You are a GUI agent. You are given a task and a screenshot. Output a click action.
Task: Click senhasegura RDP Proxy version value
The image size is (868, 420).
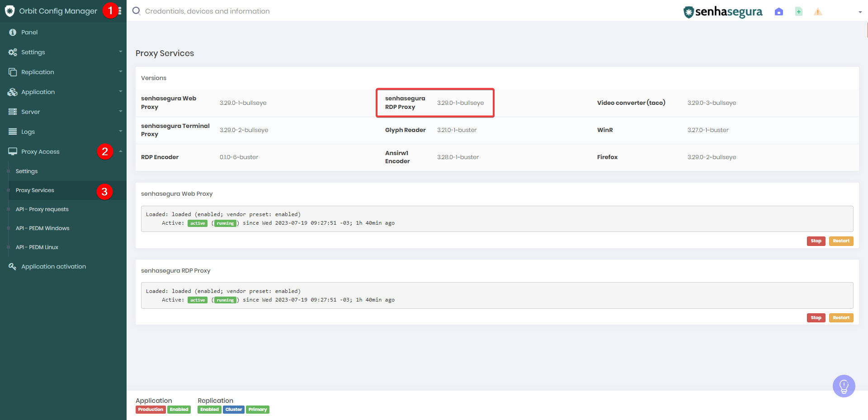coord(460,103)
